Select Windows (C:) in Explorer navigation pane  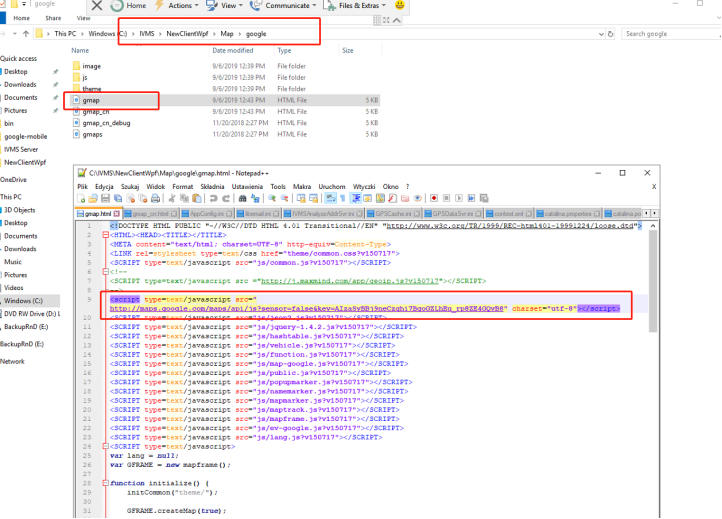pyautogui.click(x=23, y=301)
